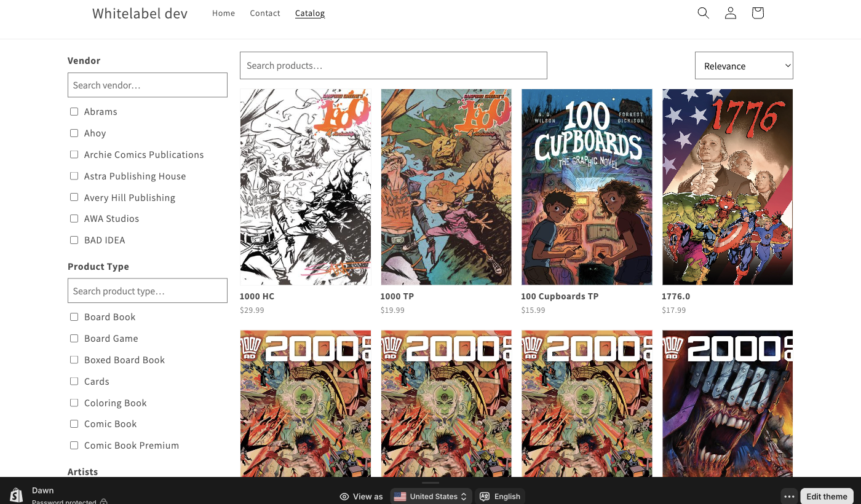Image resolution: width=861 pixels, height=504 pixels.
Task: Click the Search products input field
Action: 394,65
